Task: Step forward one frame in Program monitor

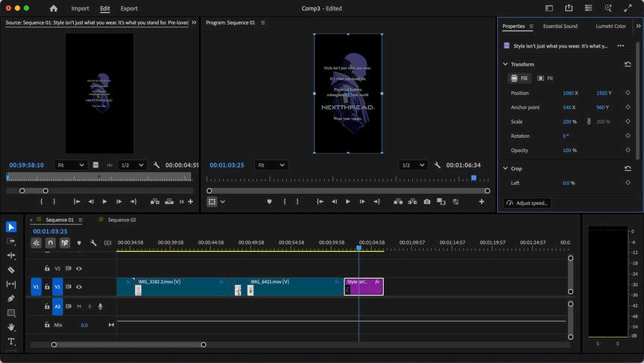Action: click(x=362, y=201)
